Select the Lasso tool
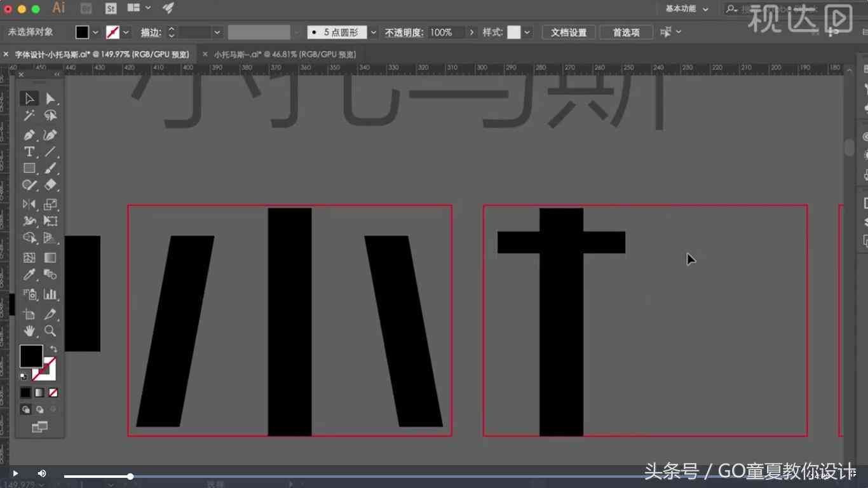Screen dimensions: 868x488 [50, 116]
